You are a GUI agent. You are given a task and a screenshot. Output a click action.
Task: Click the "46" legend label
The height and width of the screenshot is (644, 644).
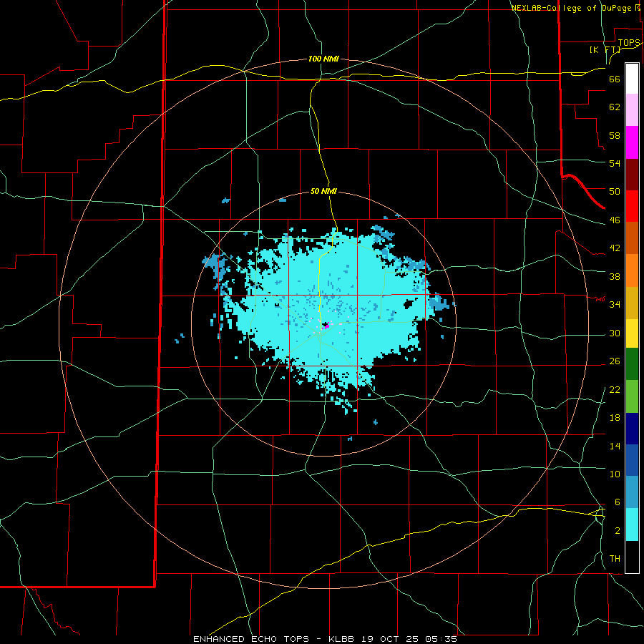615,220
